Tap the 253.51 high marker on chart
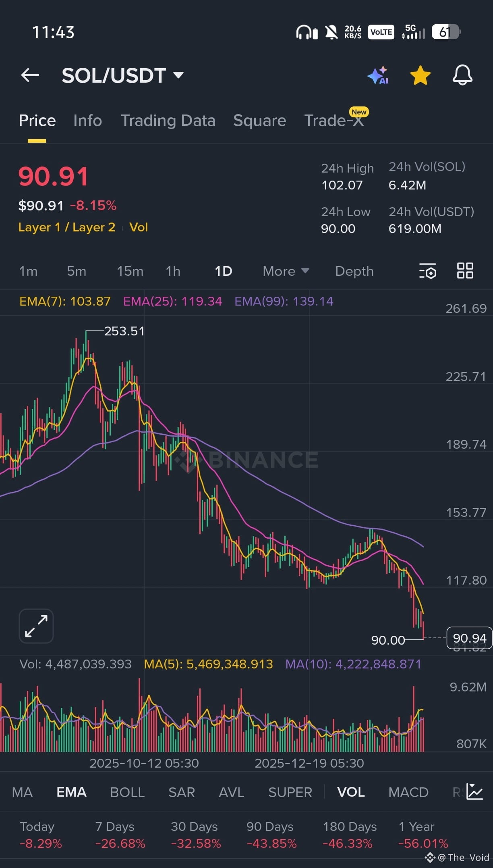The image size is (493, 868). (124, 331)
